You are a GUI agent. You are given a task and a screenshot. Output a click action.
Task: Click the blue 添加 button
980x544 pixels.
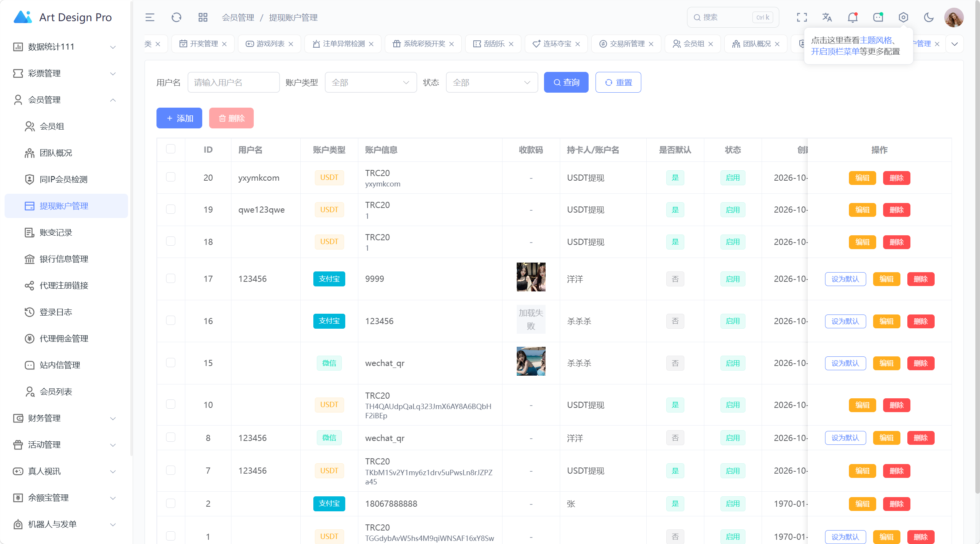point(179,118)
